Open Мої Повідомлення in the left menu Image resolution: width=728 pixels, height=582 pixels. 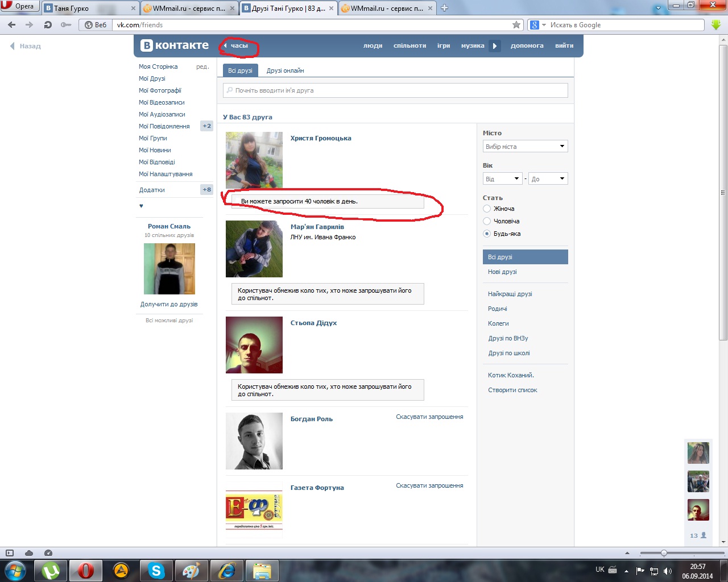point(164,126)
